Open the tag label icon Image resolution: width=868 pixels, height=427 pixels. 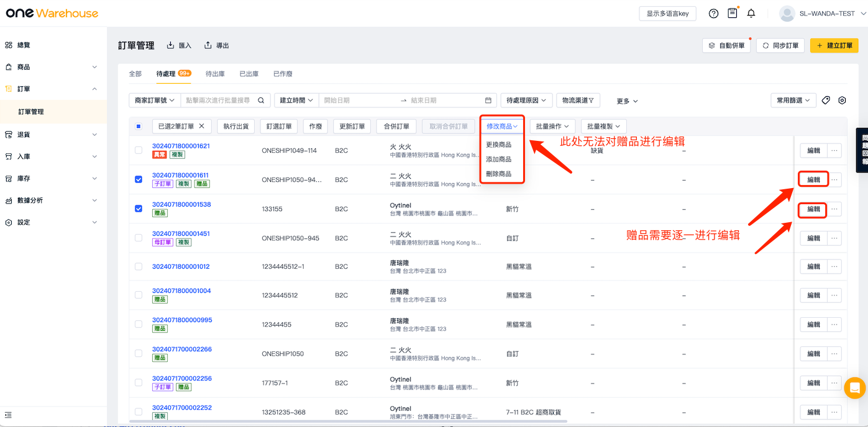826,101
